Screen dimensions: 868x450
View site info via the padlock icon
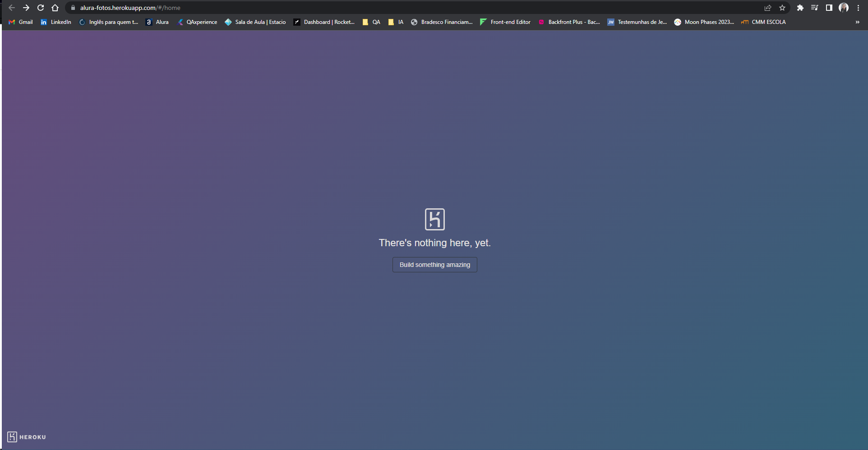pyautogui.click(x=73, y=8)
